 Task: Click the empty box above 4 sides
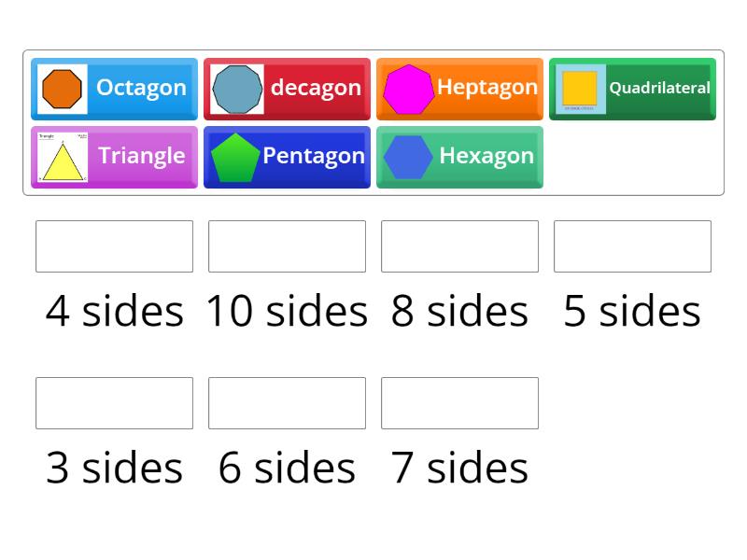(x=114, y=246)
